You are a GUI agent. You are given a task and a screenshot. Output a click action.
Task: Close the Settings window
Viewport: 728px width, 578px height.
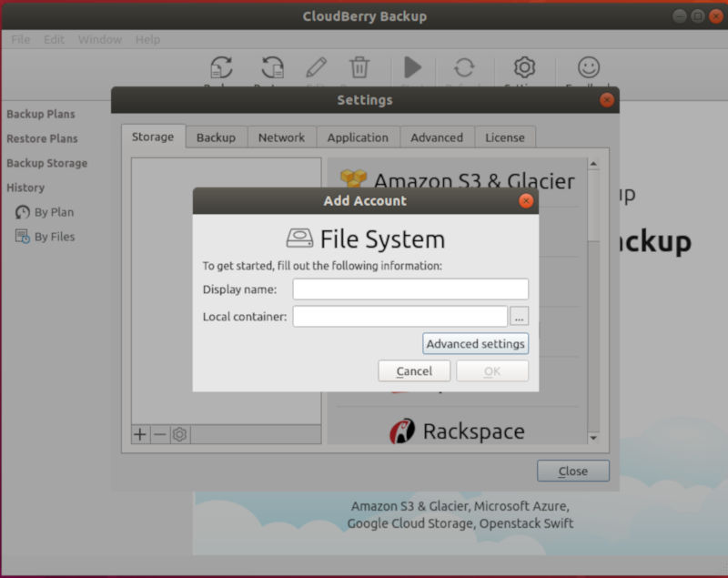point(572,471)
